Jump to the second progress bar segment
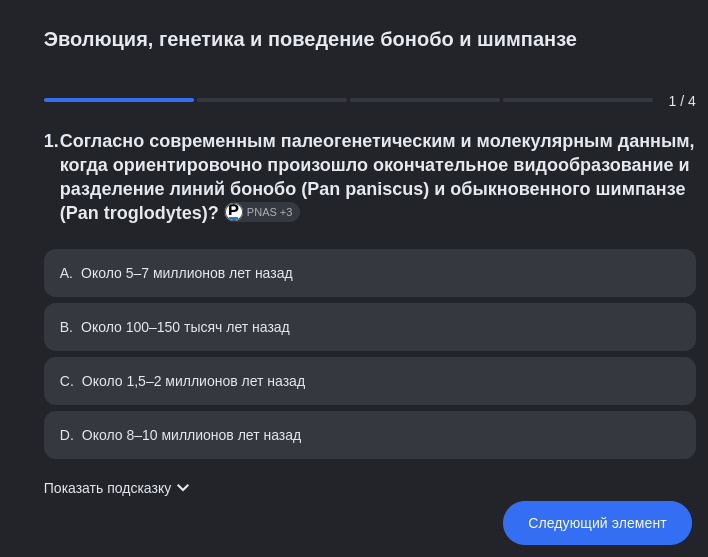This screenshot has height=557, width=708. point(272,100)
